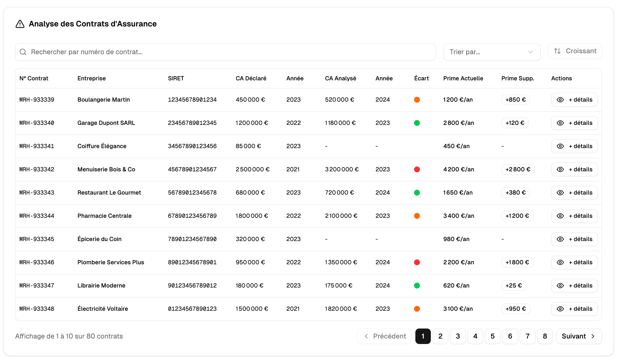Viewport: 619px width, 364px height.
Task: Click the eye icon for Boulangerie Martin
Action: (x=560, y=100)
